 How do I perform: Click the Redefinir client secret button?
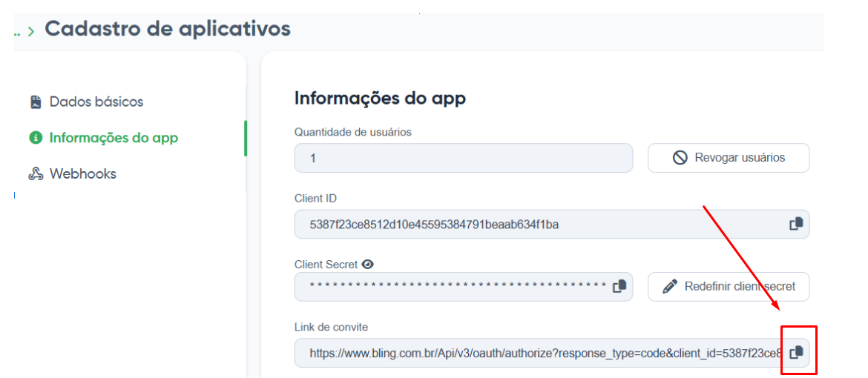pos(729,287)
